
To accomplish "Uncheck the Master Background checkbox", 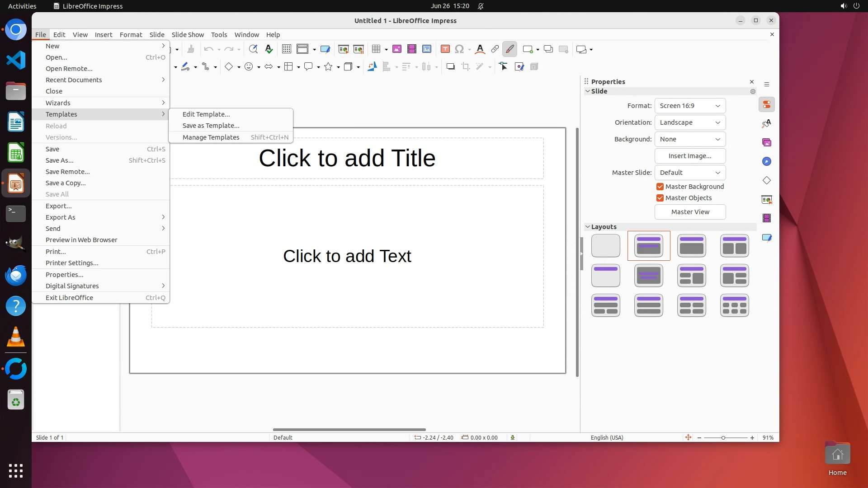I will pos(660,187).
